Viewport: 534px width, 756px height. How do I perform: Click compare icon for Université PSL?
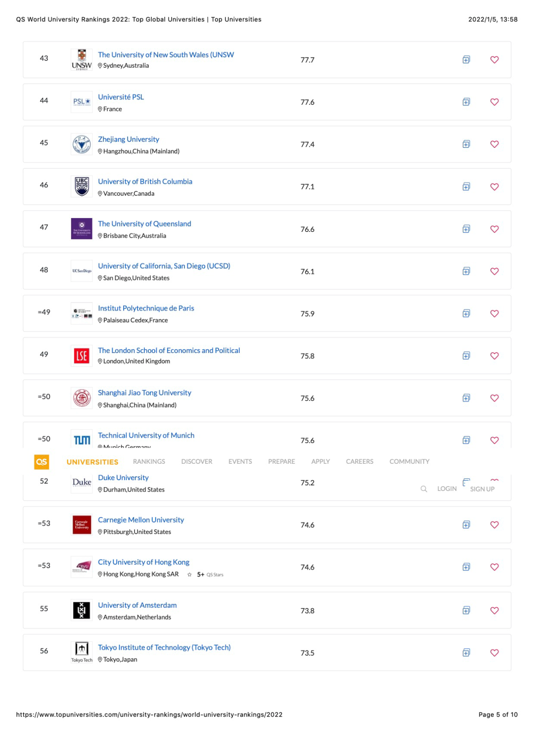466,102
